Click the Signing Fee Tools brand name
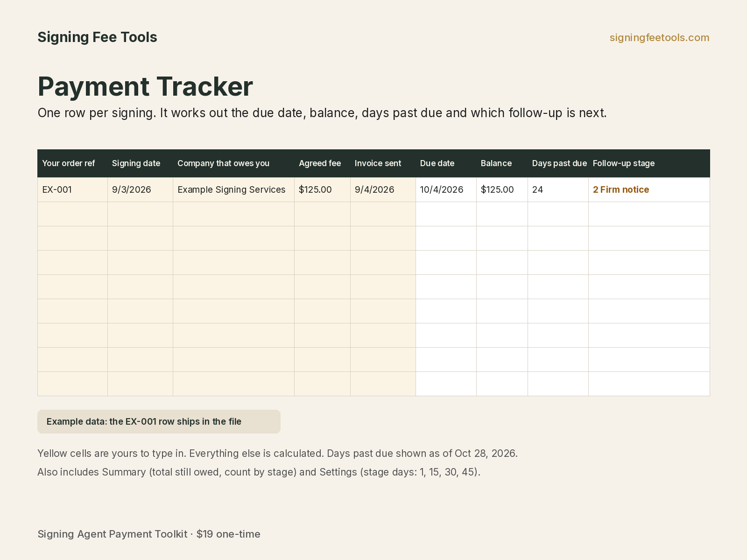This screenshot has height=560, width=747. tap(97, 37)
